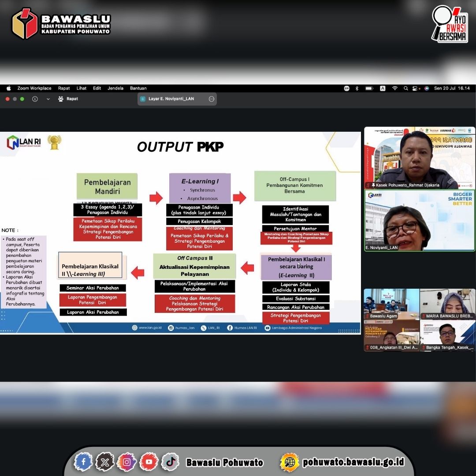Open Wi-Fi menu bar icon
Screen dimensions: 476x476
394,88
